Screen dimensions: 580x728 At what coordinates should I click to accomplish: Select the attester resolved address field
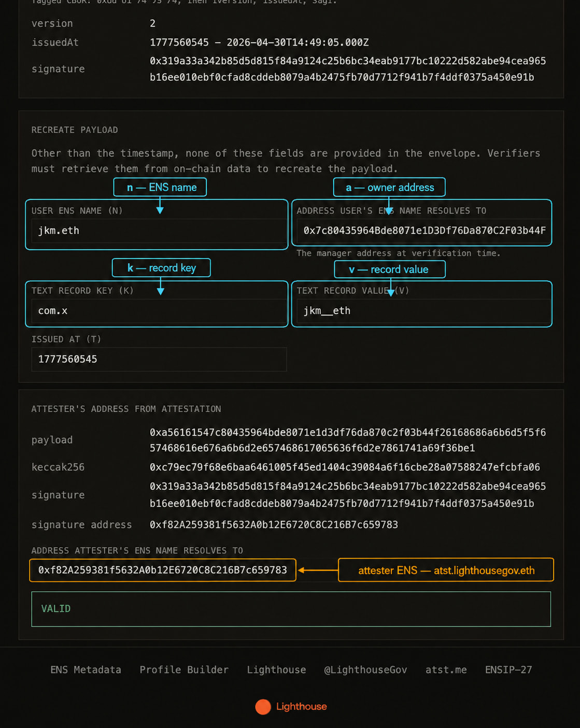pyautogui.click(x=163, y=570)
